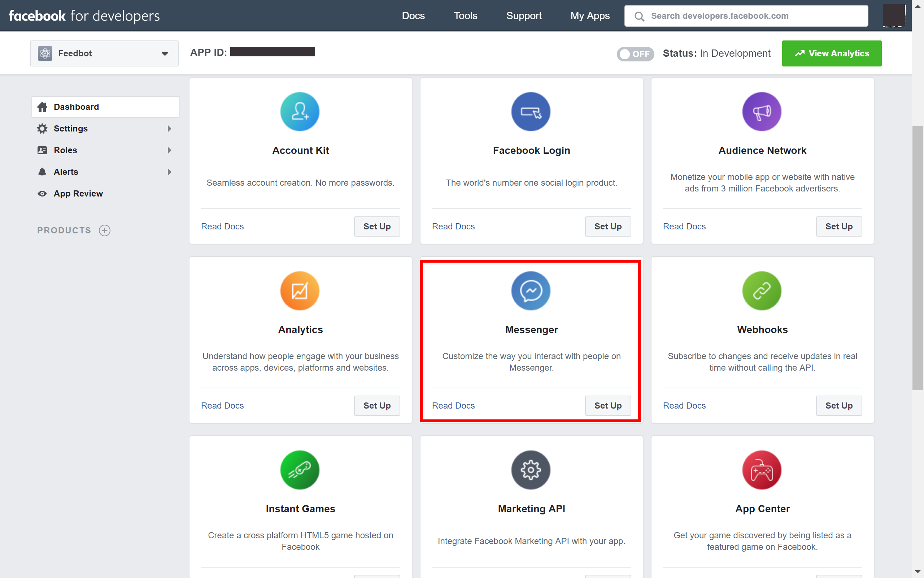Open the user profile avatar
The image size is (924, 578).
click(894, 16)
